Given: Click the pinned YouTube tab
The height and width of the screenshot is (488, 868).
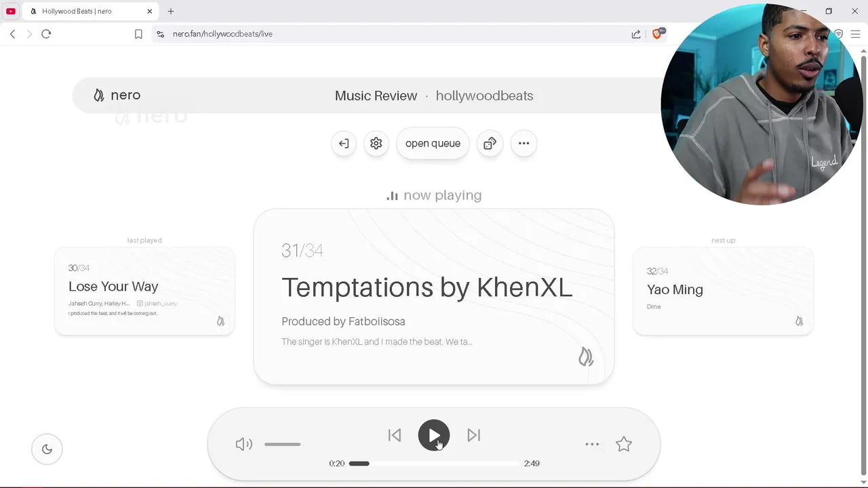Looking at the screenshot, I should (x=11, y=11).
